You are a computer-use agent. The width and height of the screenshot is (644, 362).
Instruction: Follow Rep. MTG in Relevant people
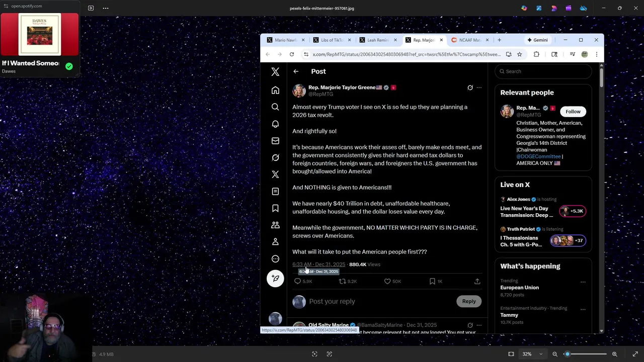click(573, 112)
